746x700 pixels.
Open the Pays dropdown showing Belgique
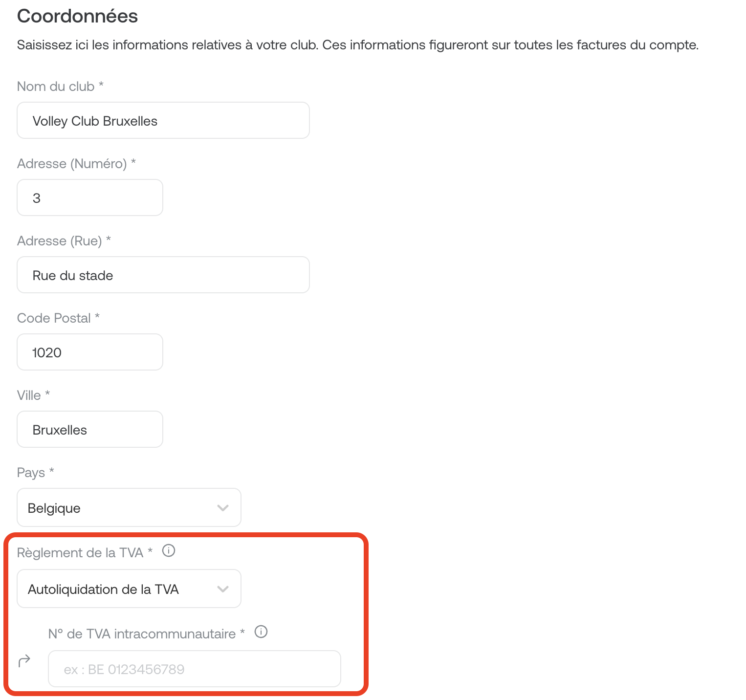[x=129, y=507]
